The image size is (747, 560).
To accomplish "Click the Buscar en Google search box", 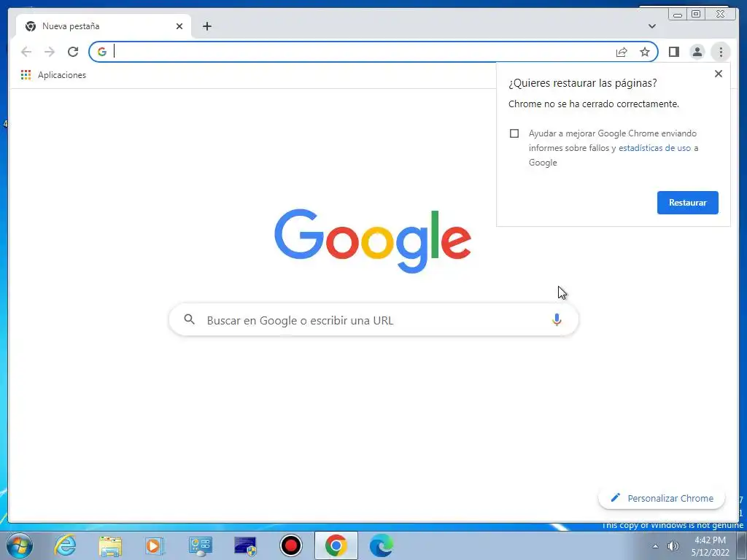I will coord(373,320).
